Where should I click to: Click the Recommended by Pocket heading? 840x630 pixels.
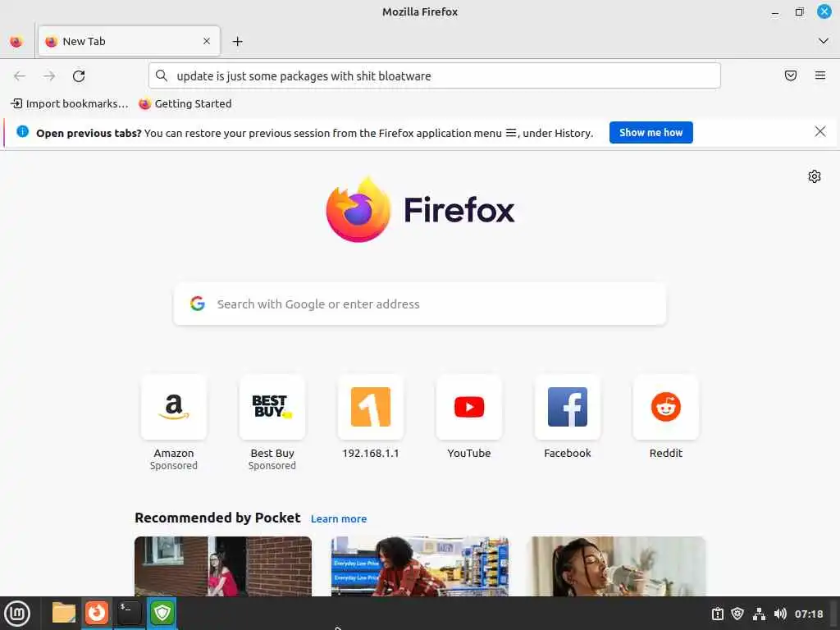tap(217, 518)
